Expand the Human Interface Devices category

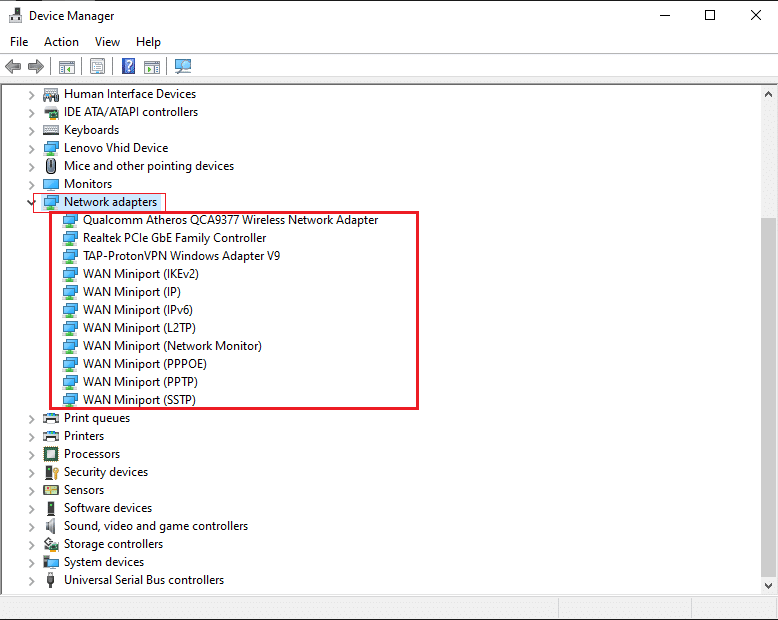(x=32, y=94)
